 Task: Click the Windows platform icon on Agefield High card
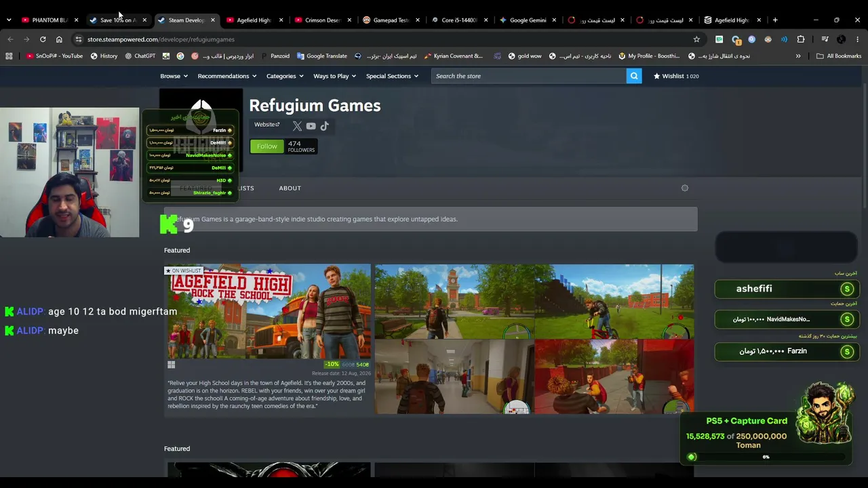(x=172, y=365)
